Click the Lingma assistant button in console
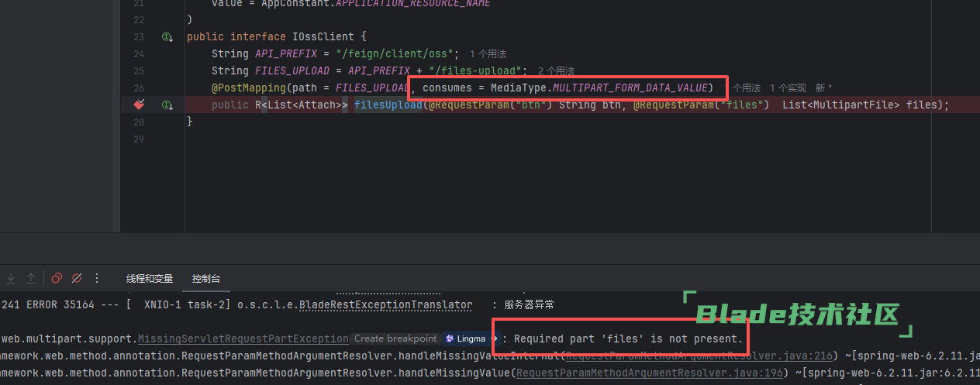The image size is (980, 385). (465, 339)
